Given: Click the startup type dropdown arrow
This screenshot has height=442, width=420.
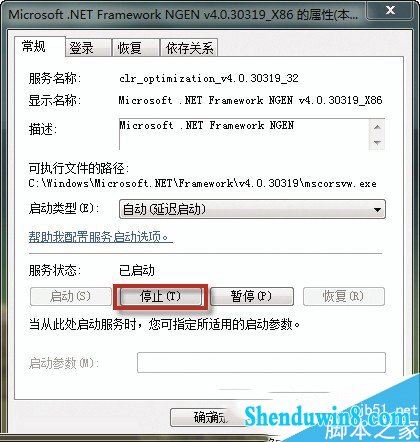Looking at the screenshot, I should [x=377, y=210].
